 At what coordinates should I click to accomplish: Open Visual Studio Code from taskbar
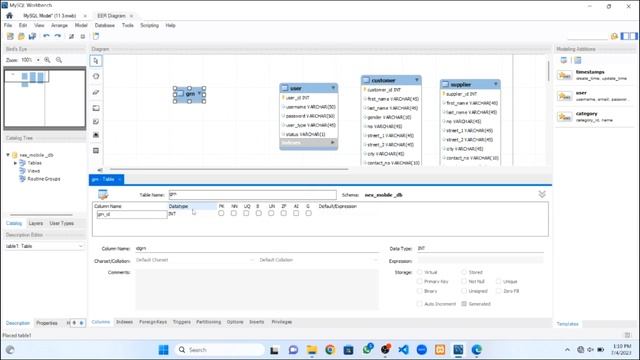coord(403,350)
